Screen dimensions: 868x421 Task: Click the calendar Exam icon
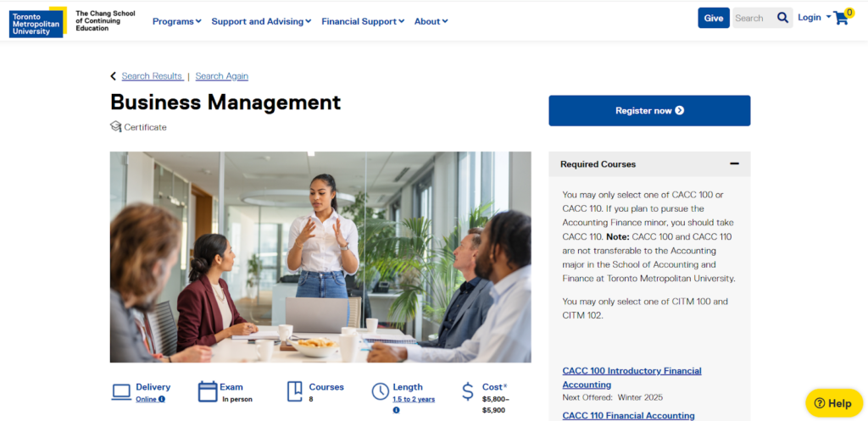(208, 391)
